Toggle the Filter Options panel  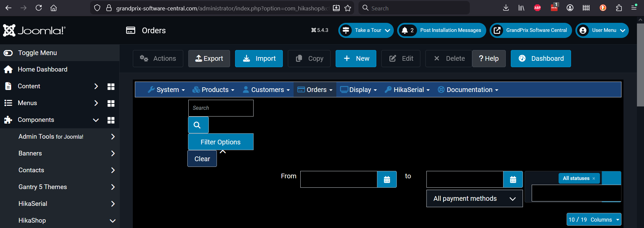point(221,142)
